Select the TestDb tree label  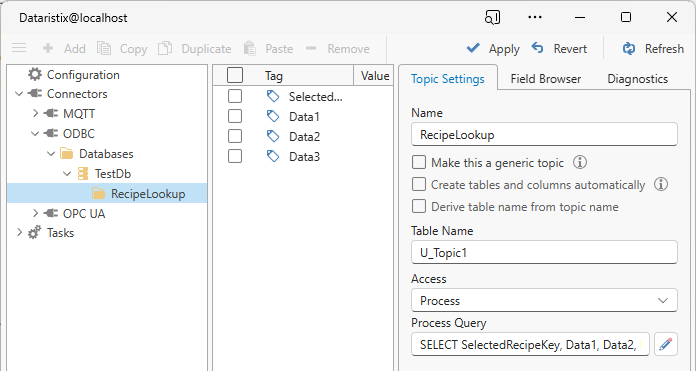[113, 174]
